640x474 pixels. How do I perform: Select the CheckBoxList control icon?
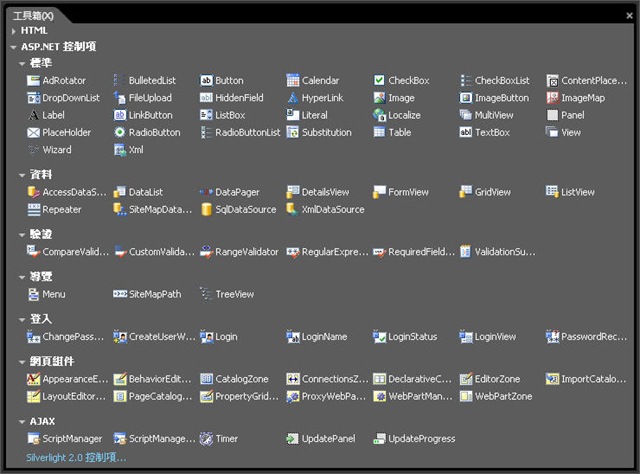[x=466, y=80]
